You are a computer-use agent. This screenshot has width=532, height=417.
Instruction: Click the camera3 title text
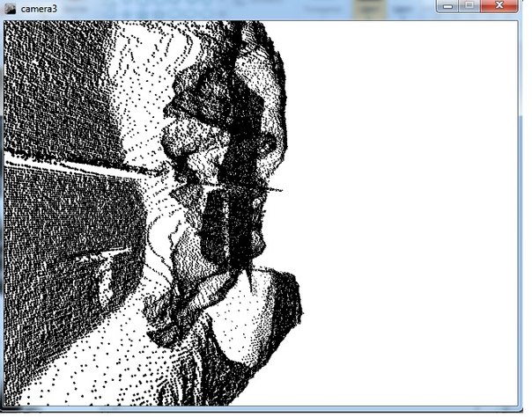(x=39, y=9)
